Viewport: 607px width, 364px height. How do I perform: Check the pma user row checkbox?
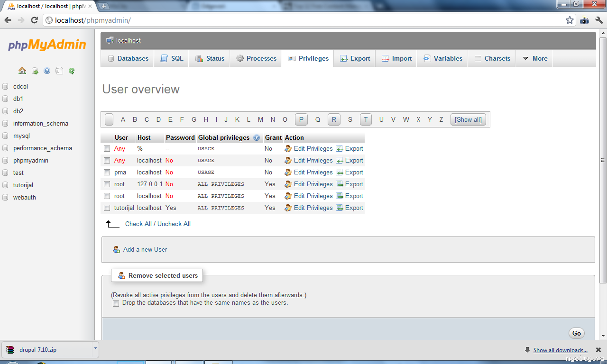click(107, 173)
